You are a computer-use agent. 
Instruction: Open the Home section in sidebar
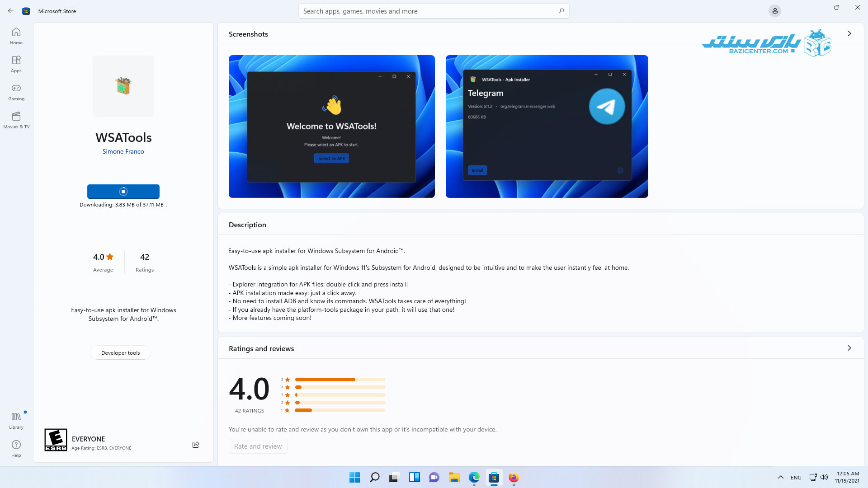tap(16, 36)
